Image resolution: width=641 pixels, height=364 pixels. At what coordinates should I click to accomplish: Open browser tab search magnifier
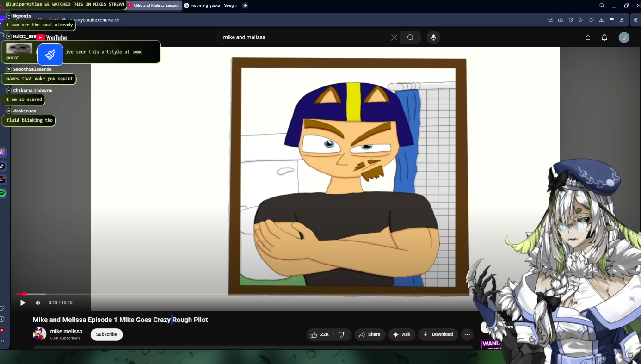(602, 6)
